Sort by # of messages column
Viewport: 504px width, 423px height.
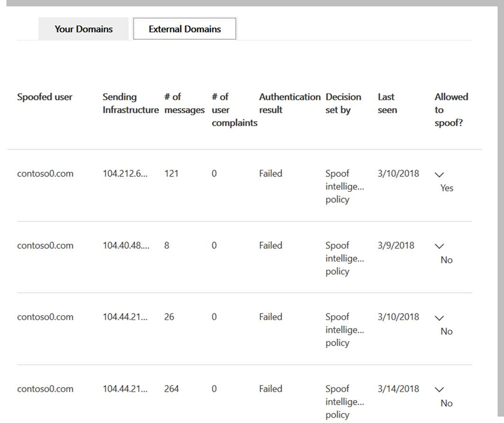184,103
